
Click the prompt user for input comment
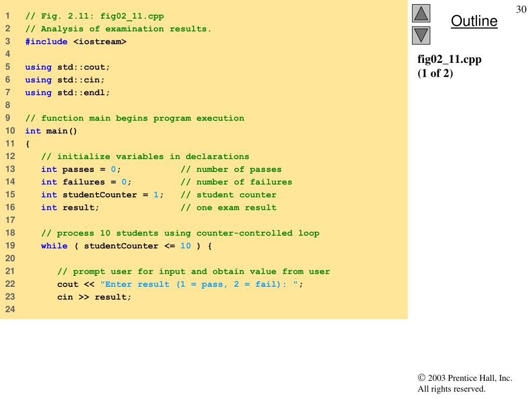(194, 271)
